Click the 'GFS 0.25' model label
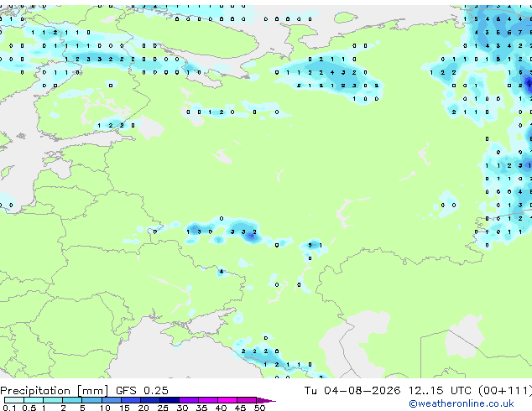 [x=142, y=391]
